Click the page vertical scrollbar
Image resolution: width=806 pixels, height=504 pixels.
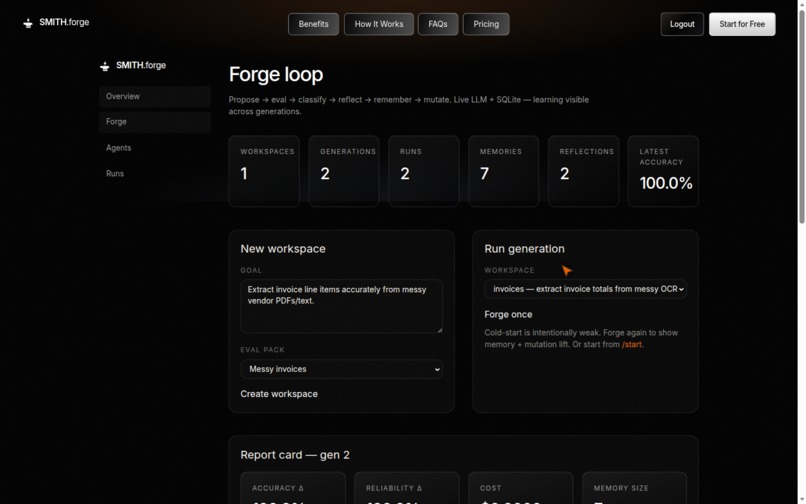pos(801,116)
